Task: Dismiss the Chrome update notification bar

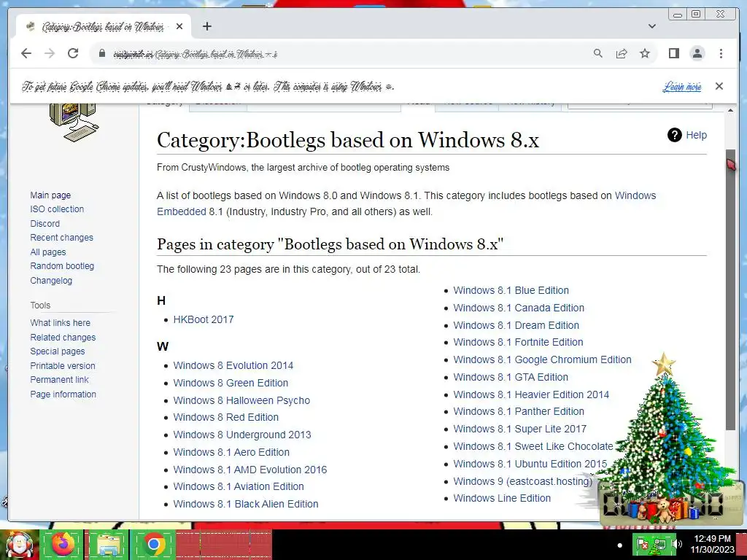Action: [719, 86]
